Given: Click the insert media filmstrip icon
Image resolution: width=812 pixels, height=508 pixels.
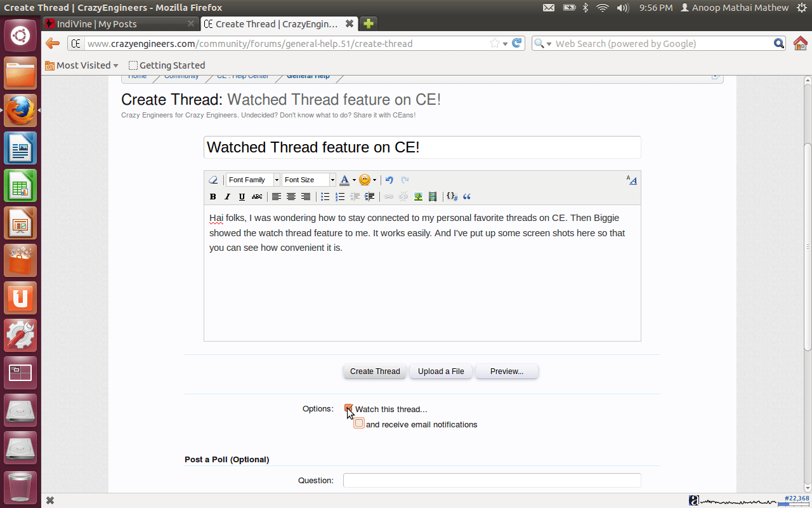Looking at the screenshot, I should (x=433, y=197).
